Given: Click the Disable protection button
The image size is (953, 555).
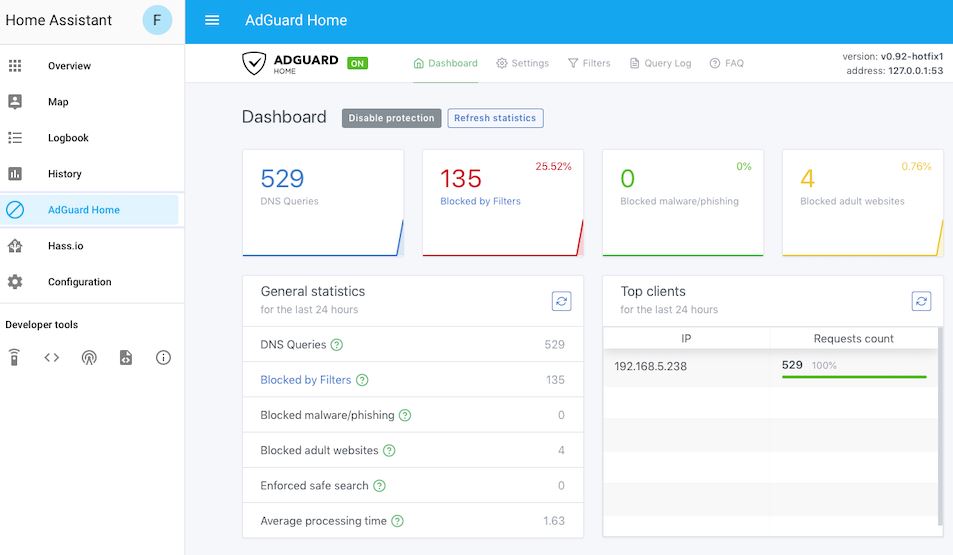Looking at the screenshot, I should tap(391, 118).
